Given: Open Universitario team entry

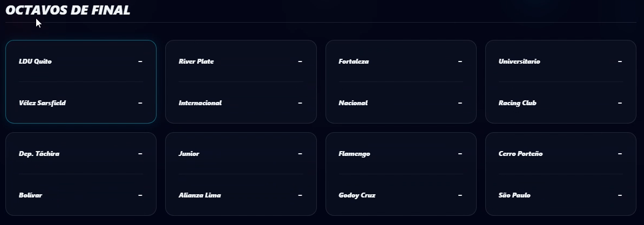Looking at the screenshot, I should pyautogui.click(x=519, y=62).
